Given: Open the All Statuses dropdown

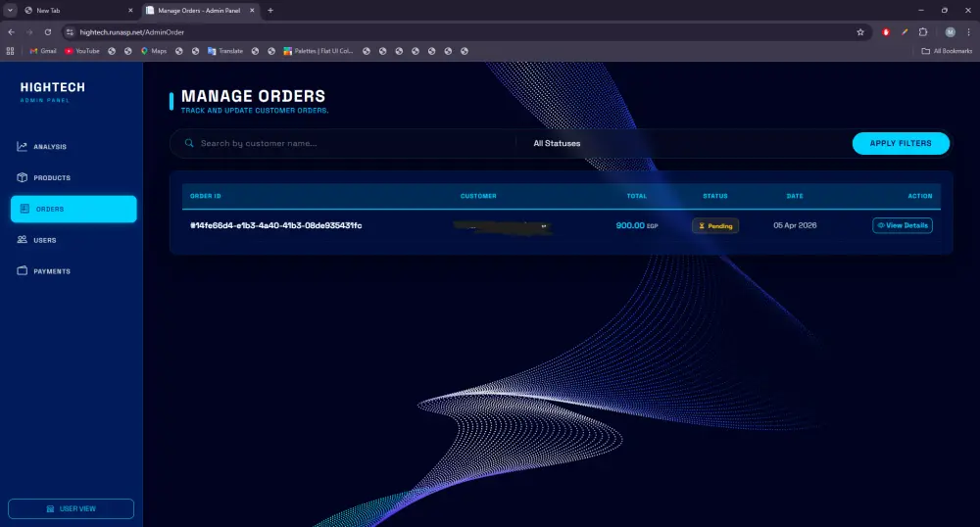Looking at the screenshot, I should (557, 144).
